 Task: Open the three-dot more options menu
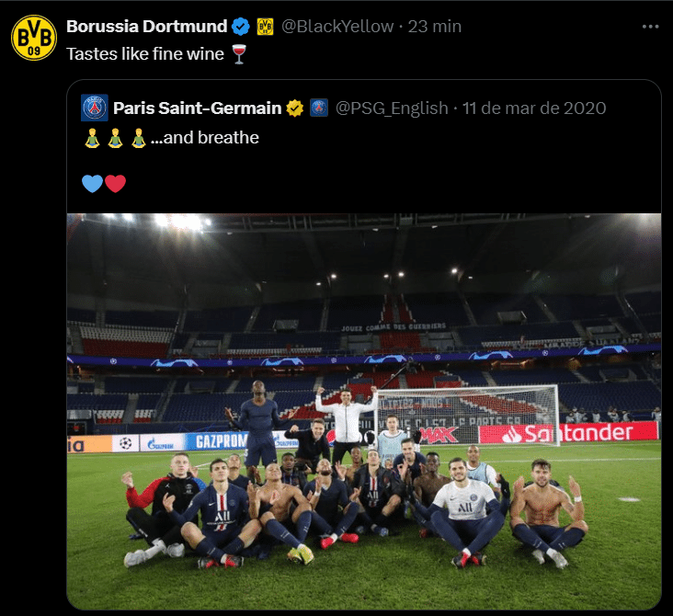pyautogui.click(x=650, y=27)
